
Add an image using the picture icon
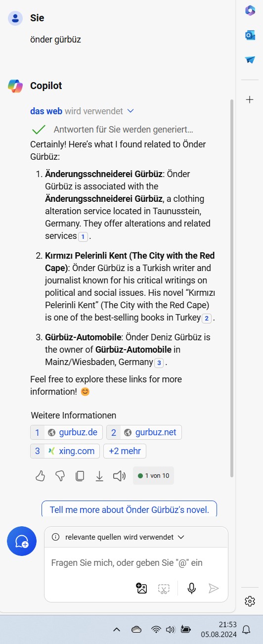point(142,588)
